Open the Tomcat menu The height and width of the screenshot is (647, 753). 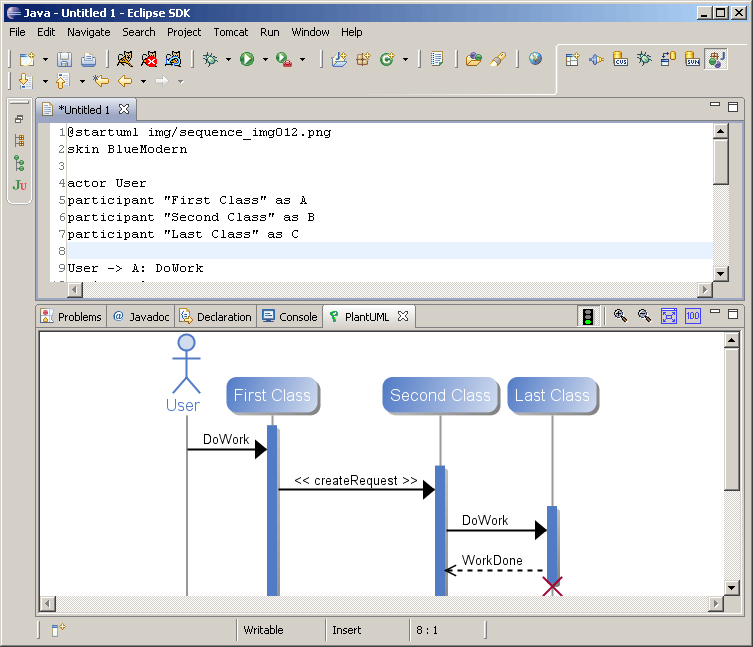231,32
